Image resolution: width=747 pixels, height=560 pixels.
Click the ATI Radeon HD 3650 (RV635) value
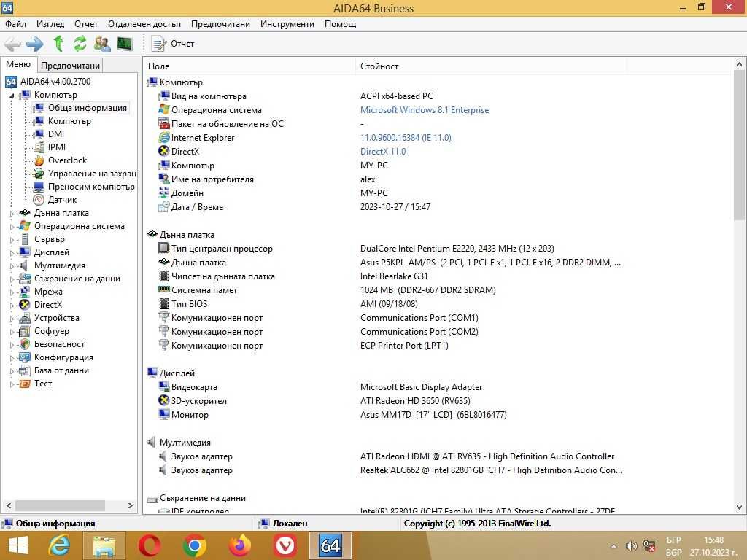point(415,401)
